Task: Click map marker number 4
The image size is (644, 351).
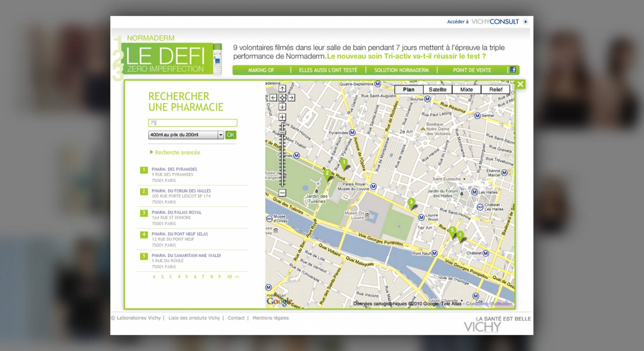Action: coord(460,236)
